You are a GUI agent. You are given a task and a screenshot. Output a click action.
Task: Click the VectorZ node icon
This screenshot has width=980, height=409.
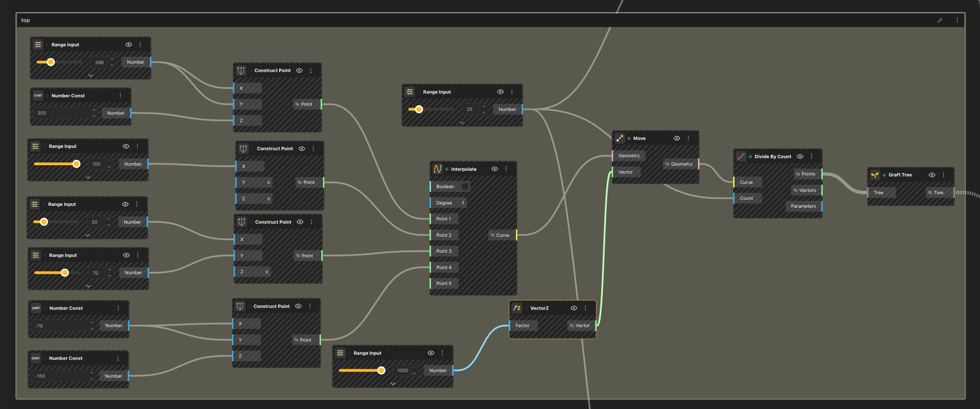tap(517, 308)
